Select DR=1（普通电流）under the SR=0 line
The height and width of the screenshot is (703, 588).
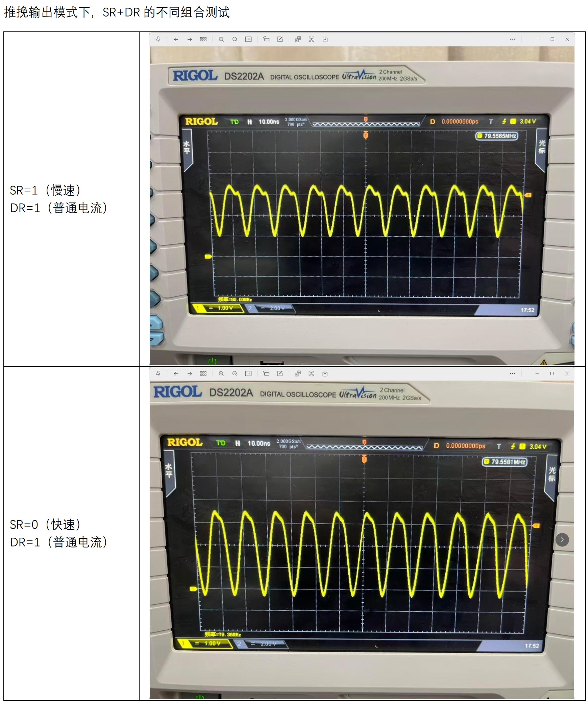pyautogui.click(x=59, y=542)
